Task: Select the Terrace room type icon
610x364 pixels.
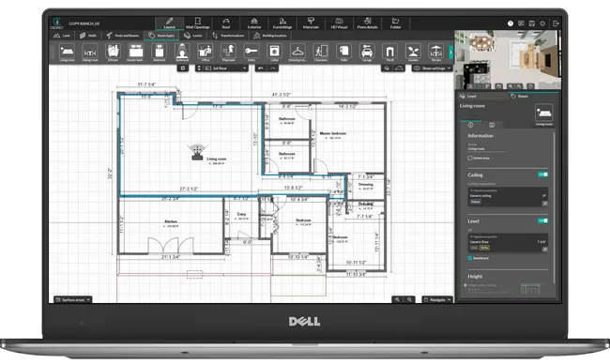Action: click(x=436, y=51)
